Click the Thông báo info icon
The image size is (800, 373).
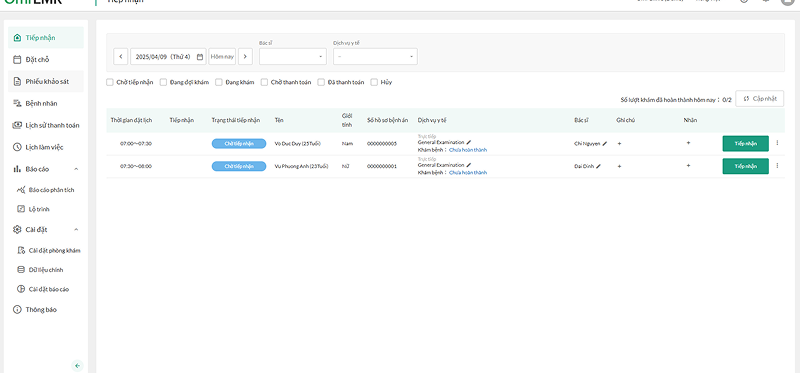(x=17, y=310)
